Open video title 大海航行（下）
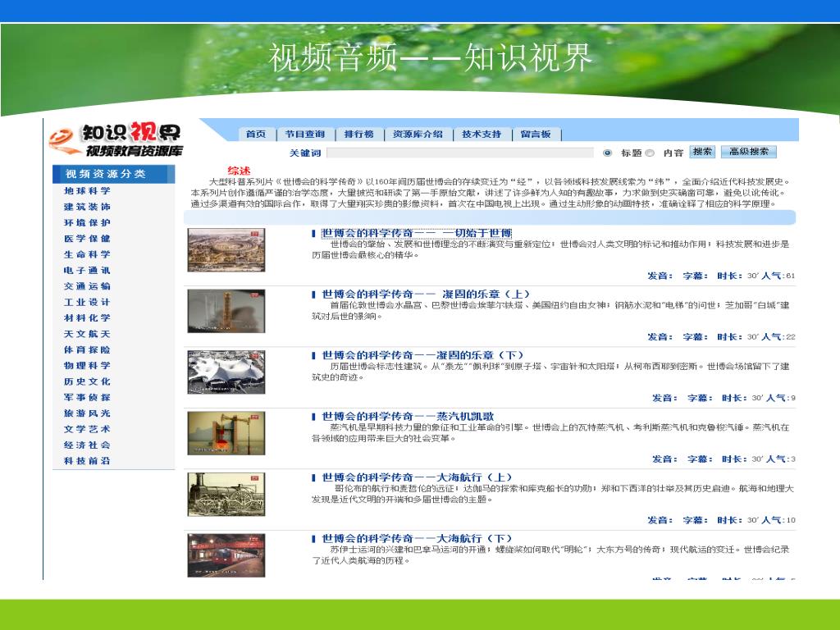The height and width of the screenshot is (630, 840). click(417, 538)
